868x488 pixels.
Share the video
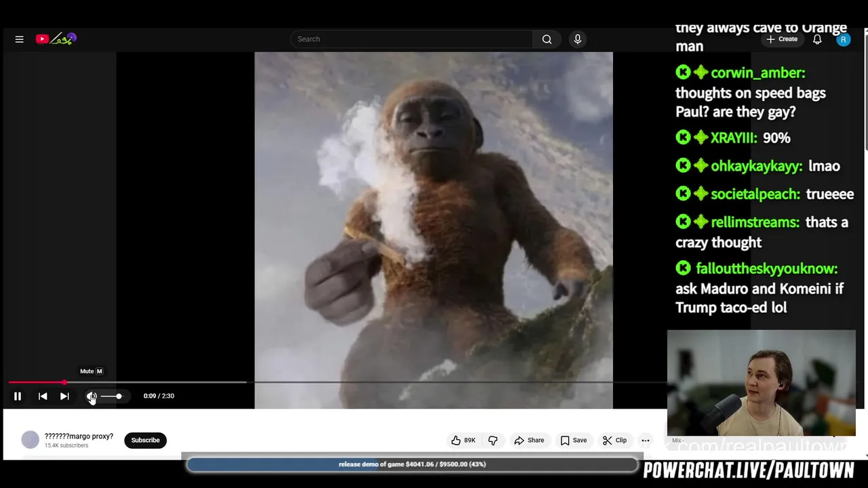(x=529, y=441)
